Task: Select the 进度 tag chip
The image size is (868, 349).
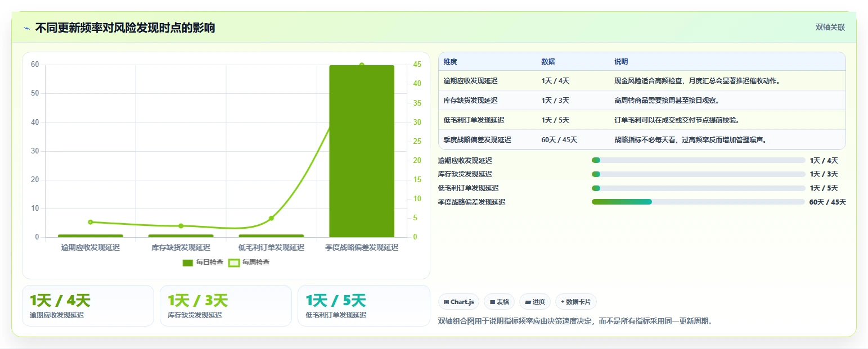Action: point(535,302)
